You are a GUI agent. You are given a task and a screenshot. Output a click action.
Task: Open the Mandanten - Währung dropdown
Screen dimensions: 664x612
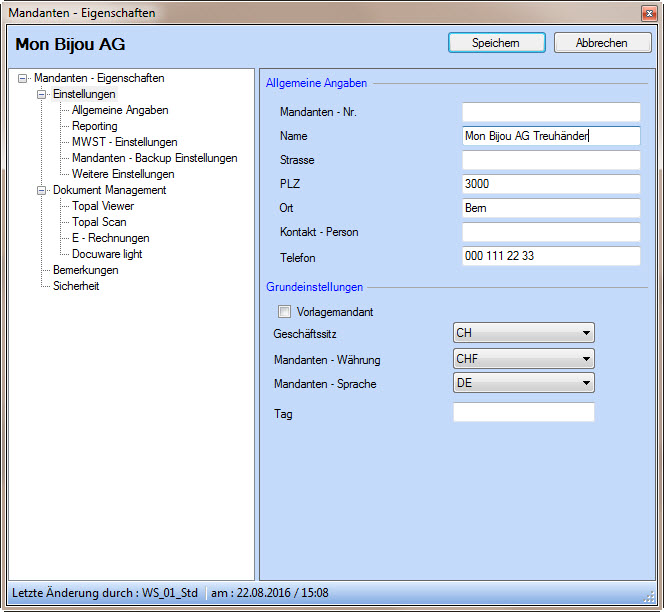coord(524,359)
